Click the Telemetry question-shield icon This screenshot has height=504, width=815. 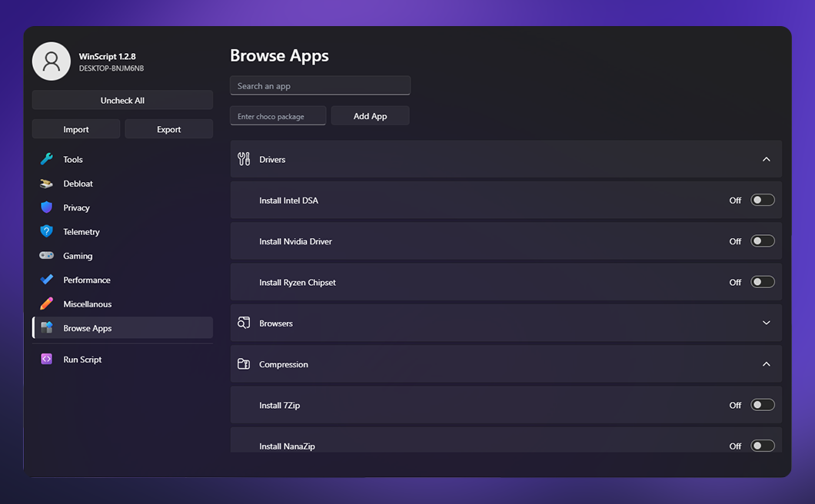pyautogui.click(x=47, y=231)
